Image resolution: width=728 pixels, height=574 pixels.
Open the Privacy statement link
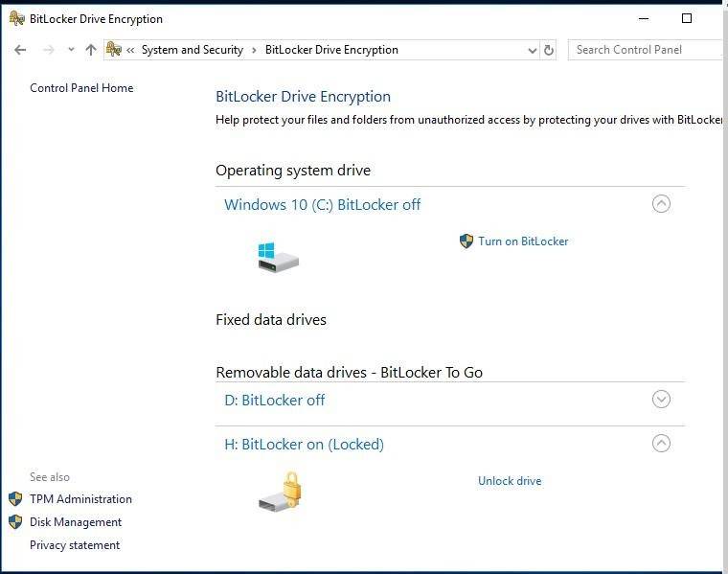coord(75,545)
